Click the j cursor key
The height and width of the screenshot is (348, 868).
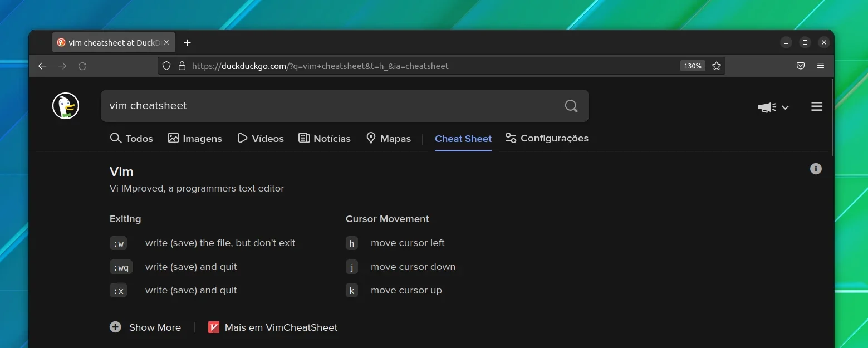tap(352, 267)
